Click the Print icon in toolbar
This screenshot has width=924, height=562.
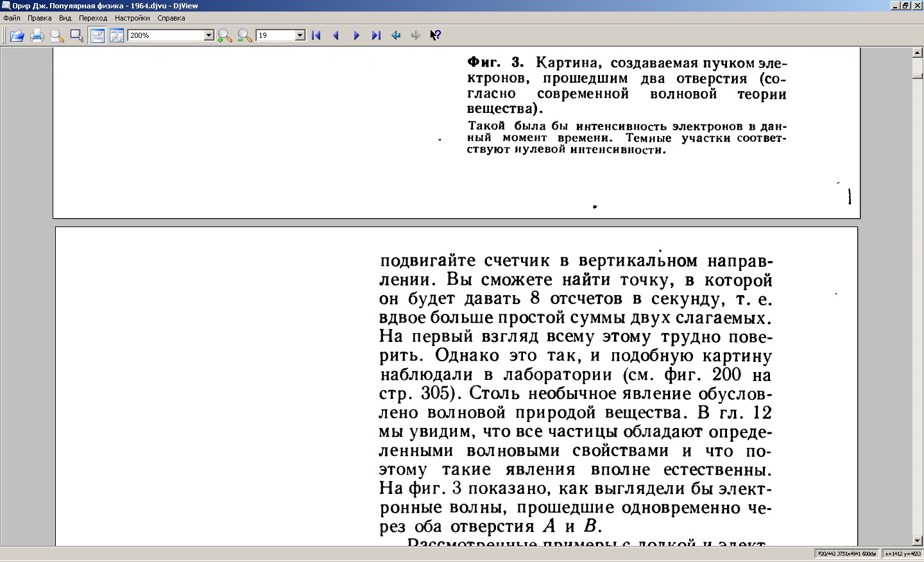[x=37, y=36]
